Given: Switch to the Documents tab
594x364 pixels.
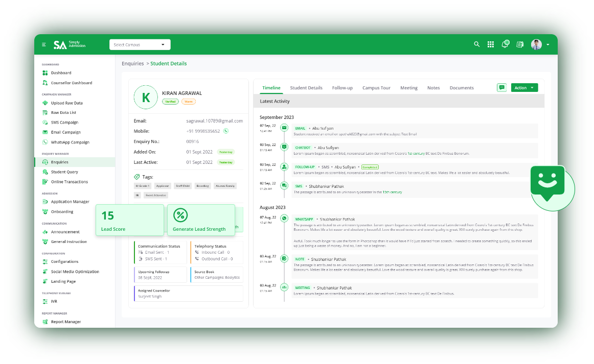Looking at the screenshot, I should [461, 88].
